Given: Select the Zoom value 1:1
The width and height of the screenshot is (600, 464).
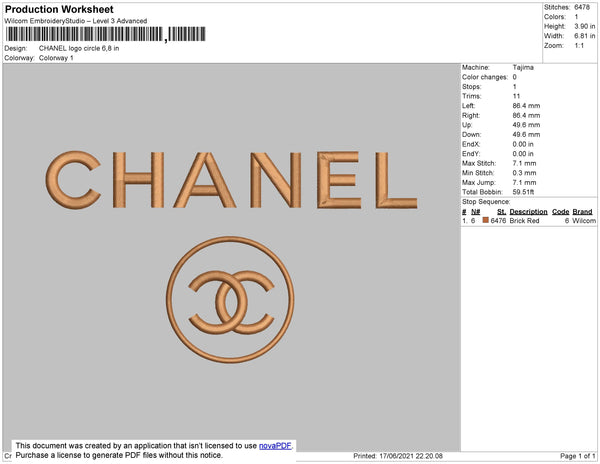Looking at the screenshot, I should tap(579, 45).
